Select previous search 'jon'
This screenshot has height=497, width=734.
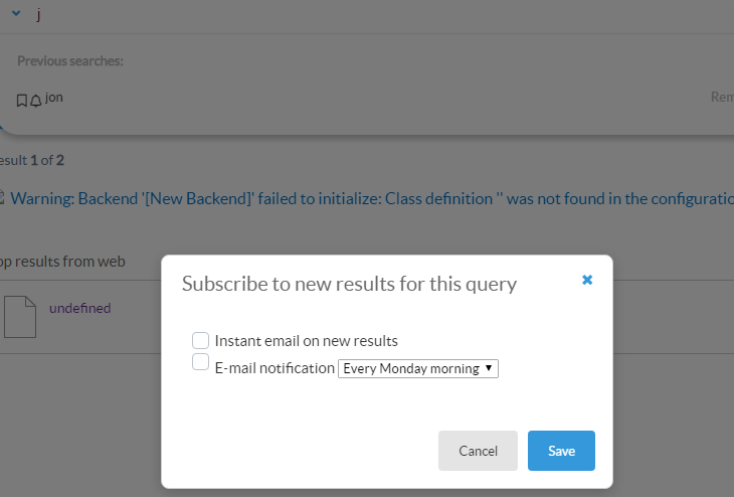coord(54,98)
